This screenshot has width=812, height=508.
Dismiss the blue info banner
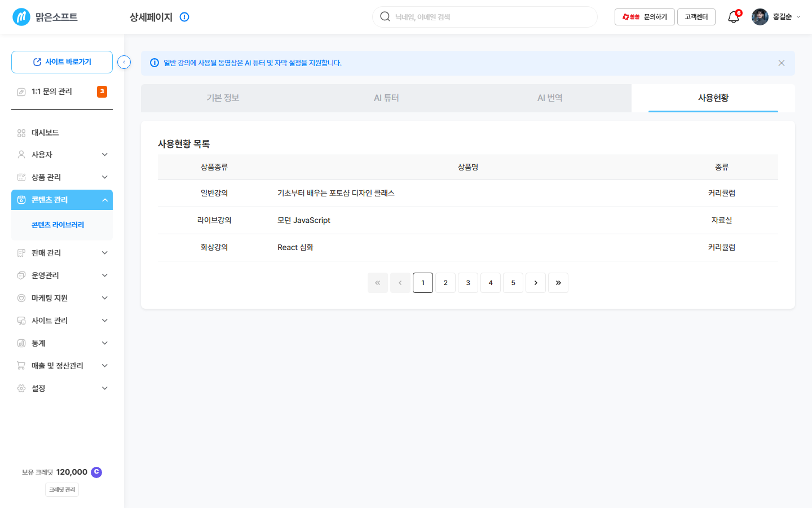coord(782,63)
